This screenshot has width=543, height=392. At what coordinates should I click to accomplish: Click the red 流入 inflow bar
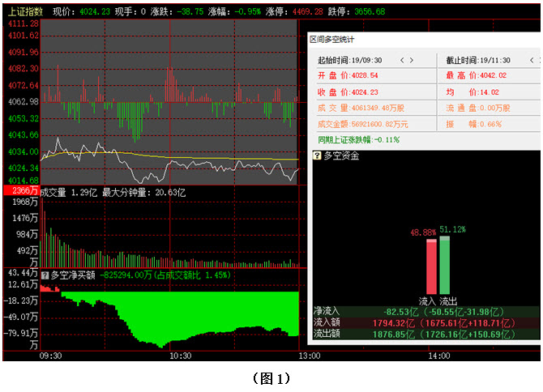430,267
